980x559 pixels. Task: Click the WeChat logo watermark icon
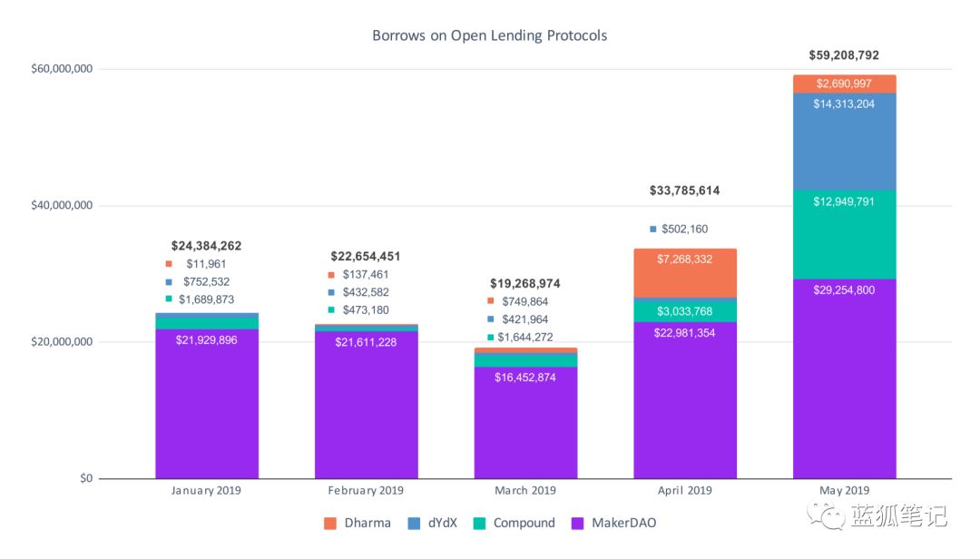coord(826,515)
